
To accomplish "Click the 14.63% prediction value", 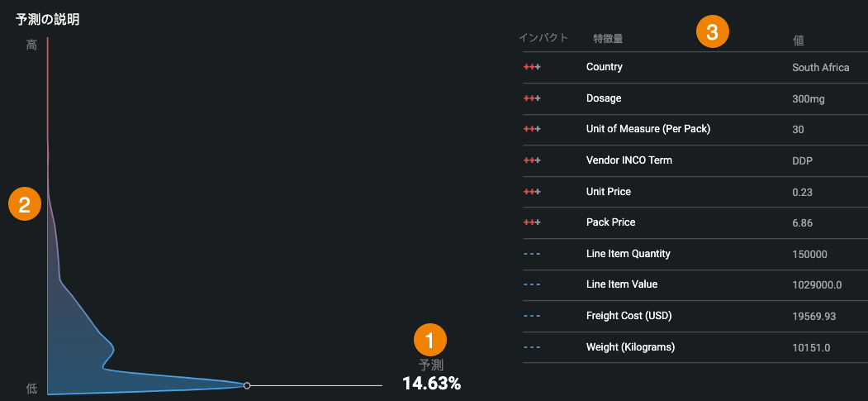I will [431, 383].
